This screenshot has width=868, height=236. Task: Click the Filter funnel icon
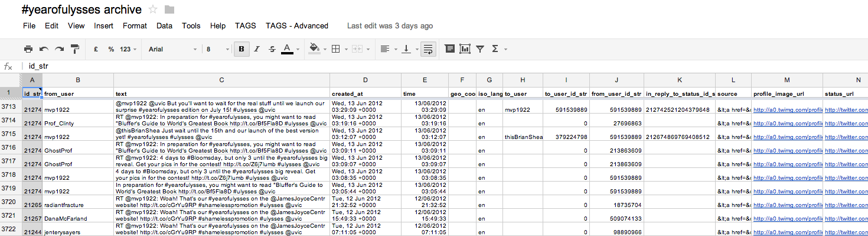pyautogui.click(x=480, y=49)
